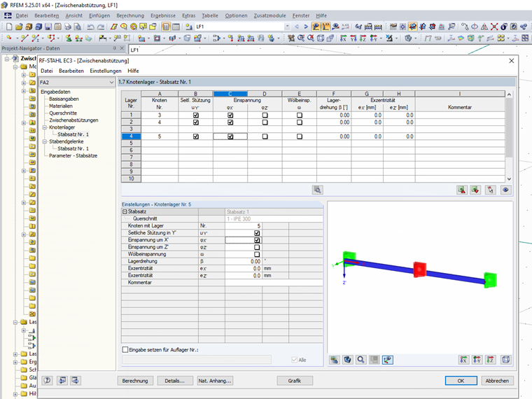Toggle lateral support uY for Lager row 1
The width and height of the screenshot is (532, 399).
[196, 115]
